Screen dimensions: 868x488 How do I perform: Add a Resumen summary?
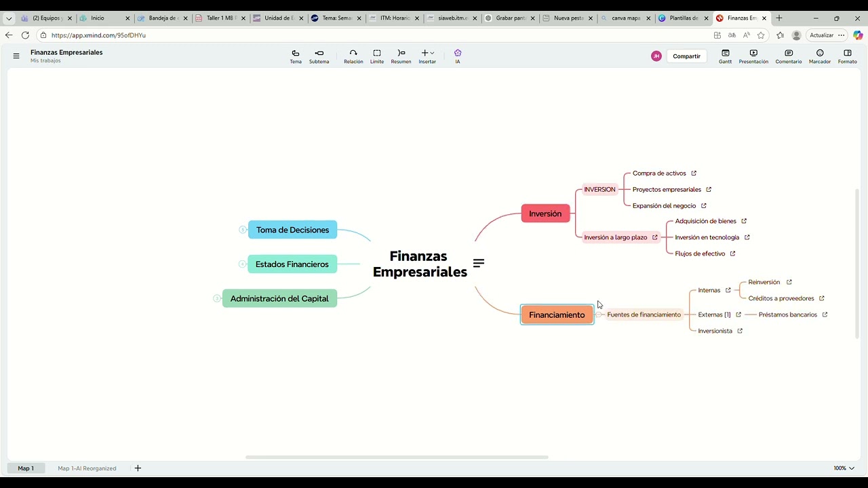pos(401,56)
